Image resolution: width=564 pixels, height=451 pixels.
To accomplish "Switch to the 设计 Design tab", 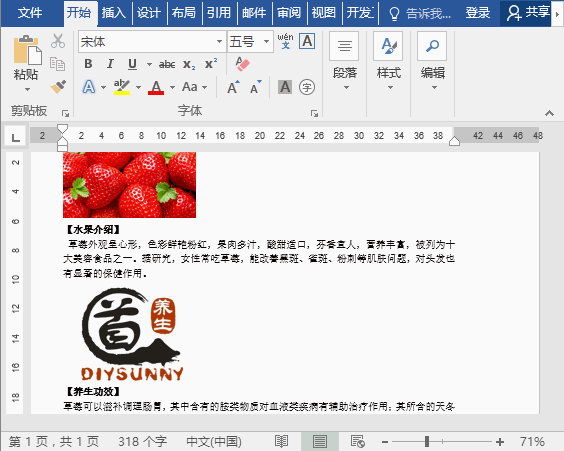I will pyautogui.click(x=149, y=13).
